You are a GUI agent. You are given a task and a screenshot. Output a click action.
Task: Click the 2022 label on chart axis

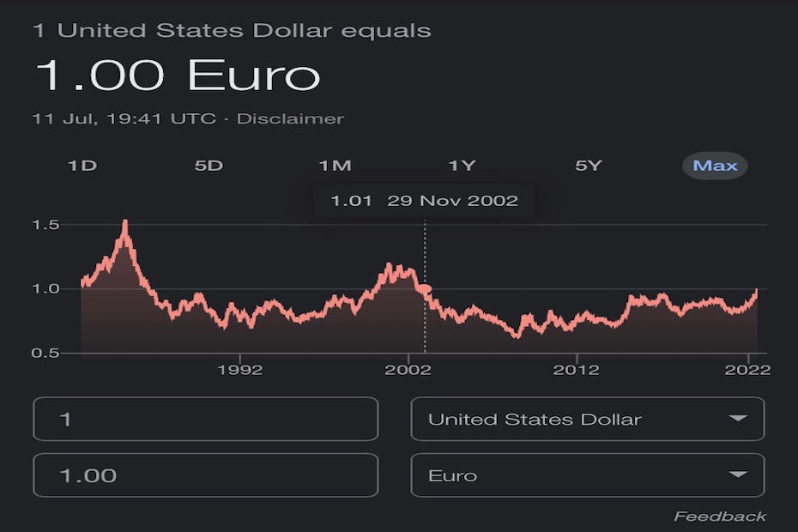click(749, 370)
